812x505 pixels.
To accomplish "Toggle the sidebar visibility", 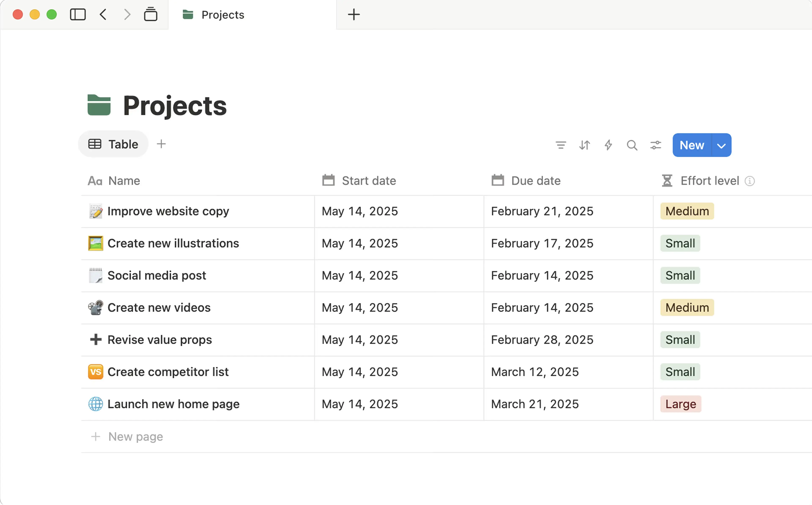I will tap(78, 14).
